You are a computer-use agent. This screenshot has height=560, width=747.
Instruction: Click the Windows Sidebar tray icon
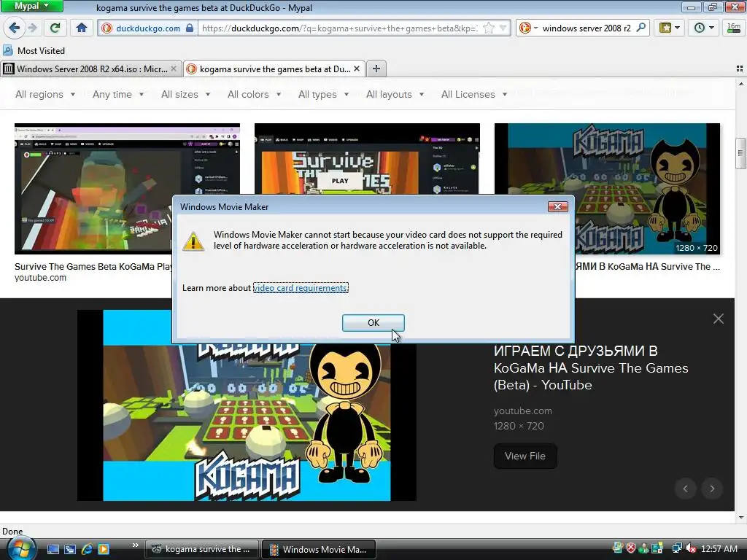(x=657, y=548)
